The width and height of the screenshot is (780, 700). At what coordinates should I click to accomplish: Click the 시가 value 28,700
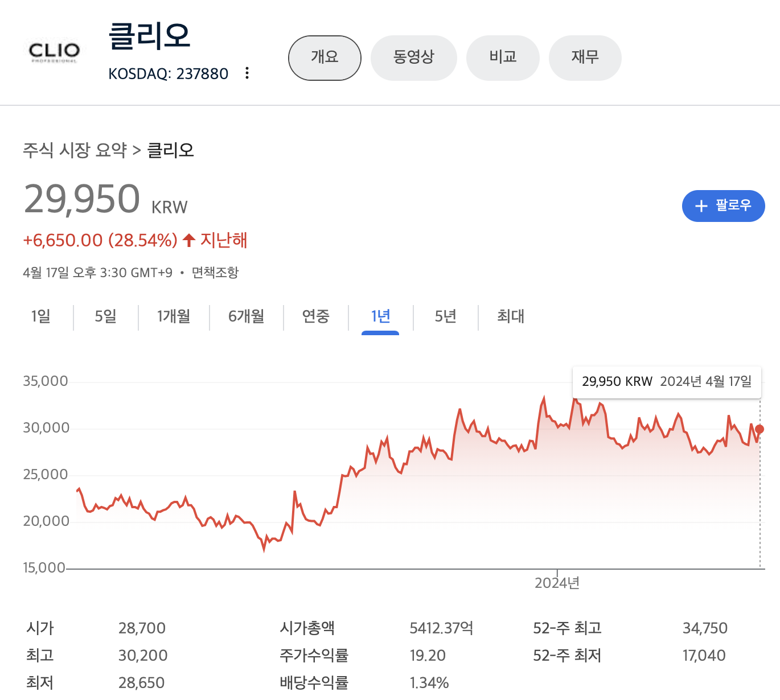[x=142, y=628]
